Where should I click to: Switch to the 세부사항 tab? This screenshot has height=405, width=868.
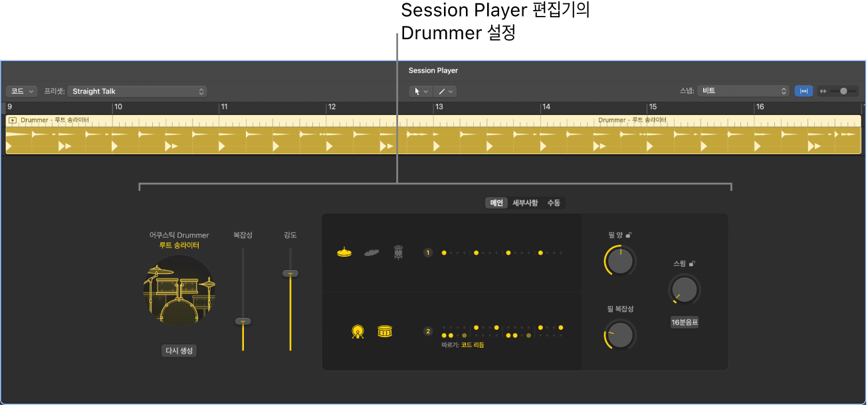(x=525, y=203)
